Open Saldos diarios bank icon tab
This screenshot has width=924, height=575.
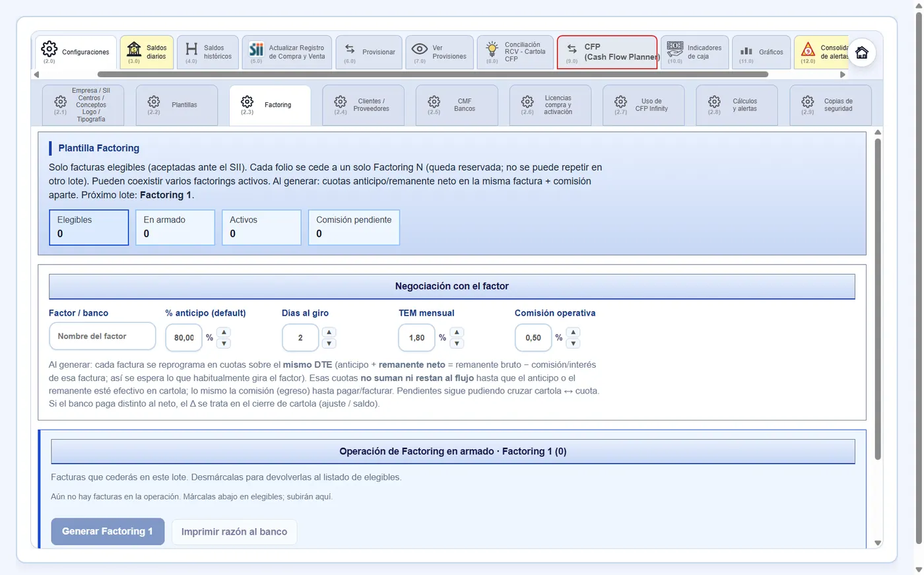(x=147, y=52)
